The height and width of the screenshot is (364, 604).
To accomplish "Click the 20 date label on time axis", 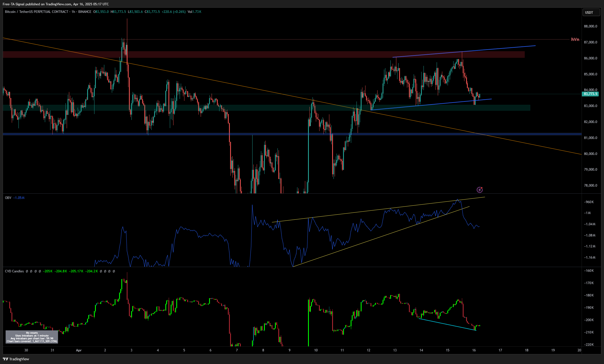I will [x=579, y=350].
